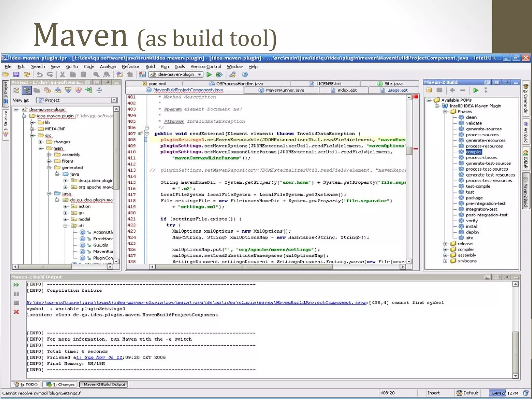Toggle Show Members icon in Project toolbar
Image resolution: width=532 pixels, height=399 pixels.
pyautogui.click(x=47, y=90)
